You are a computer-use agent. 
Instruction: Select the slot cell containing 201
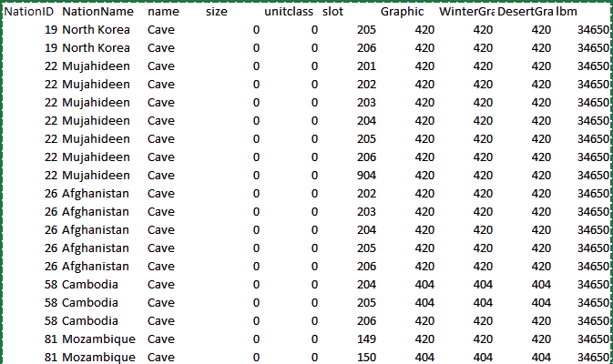[x=366, y=66]
